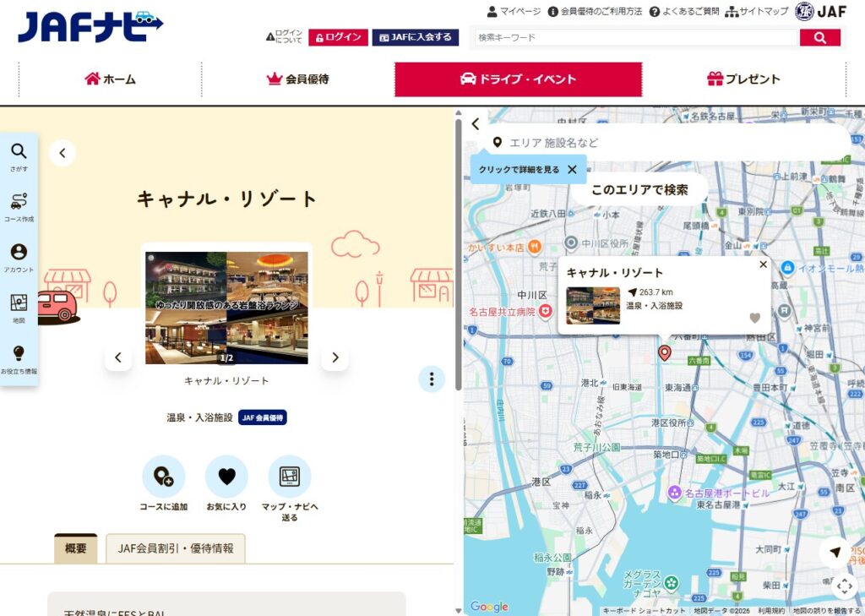This screenshot has height=616, width=865.
Task: Click the current location arrow on the map
Action: (x=835, y=552)
